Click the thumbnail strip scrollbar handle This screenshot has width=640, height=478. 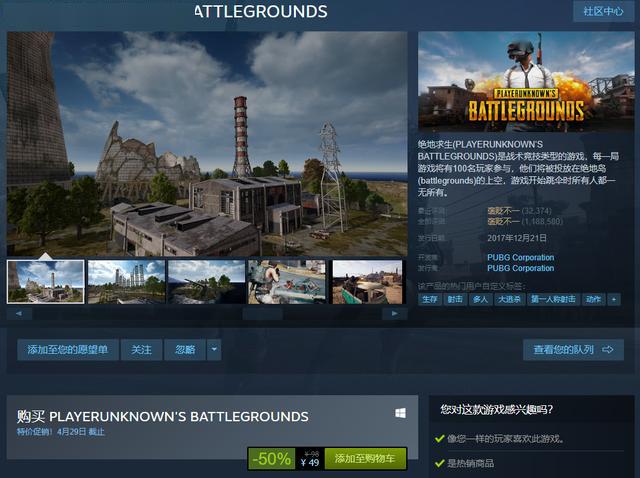[x=262, y=313]
